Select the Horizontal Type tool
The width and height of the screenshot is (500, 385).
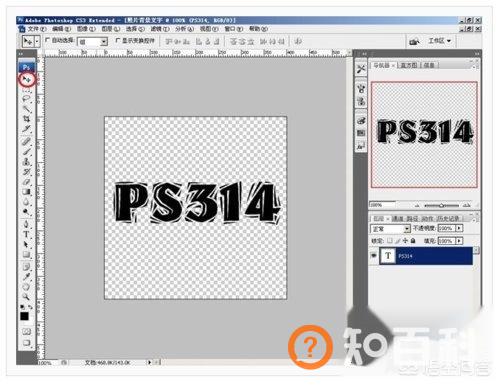(x=26, y=234)
